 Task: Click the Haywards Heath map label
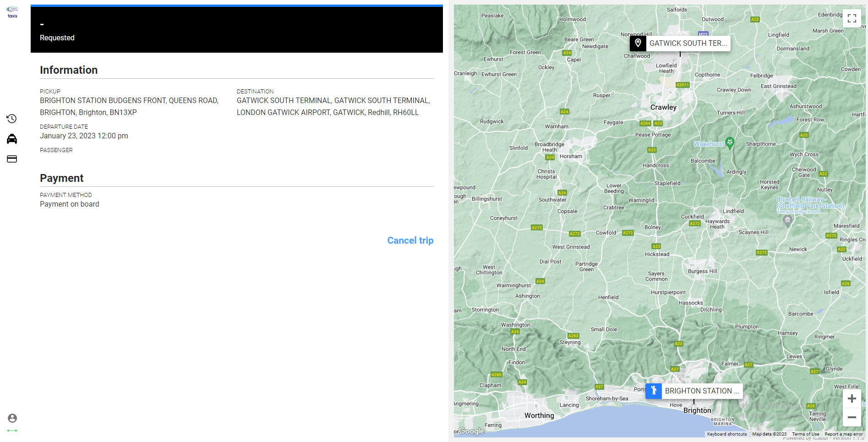717,224
